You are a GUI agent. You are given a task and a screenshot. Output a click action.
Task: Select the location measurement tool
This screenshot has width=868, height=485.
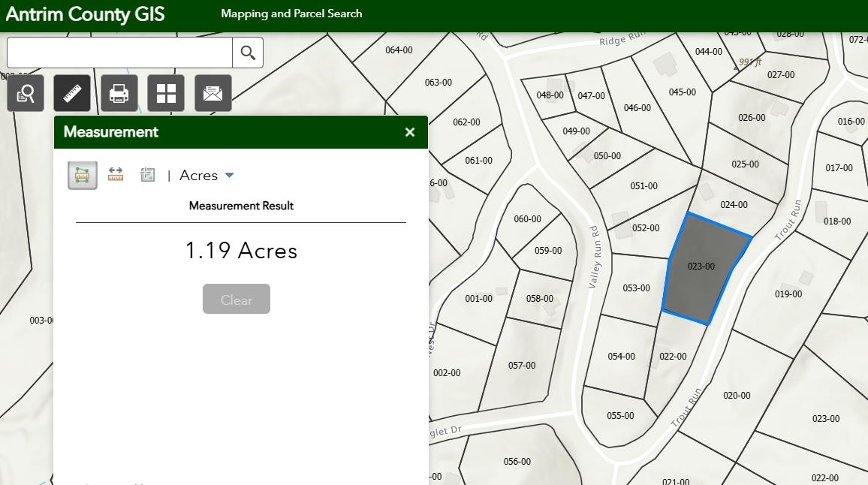pyautogui.click(x=147, y=175)
